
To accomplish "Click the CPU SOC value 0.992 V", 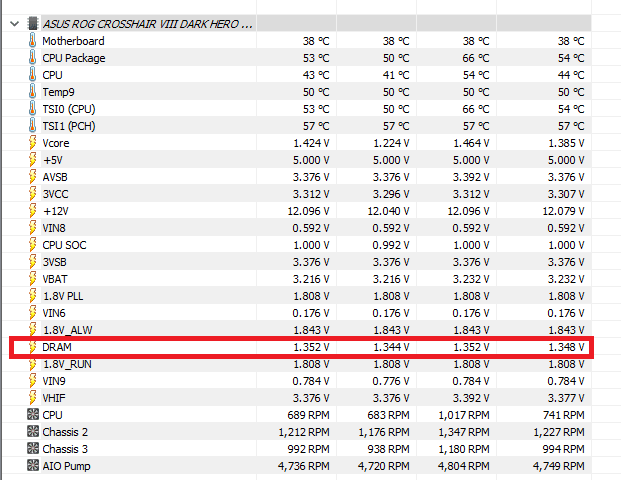I will [391, 245].
